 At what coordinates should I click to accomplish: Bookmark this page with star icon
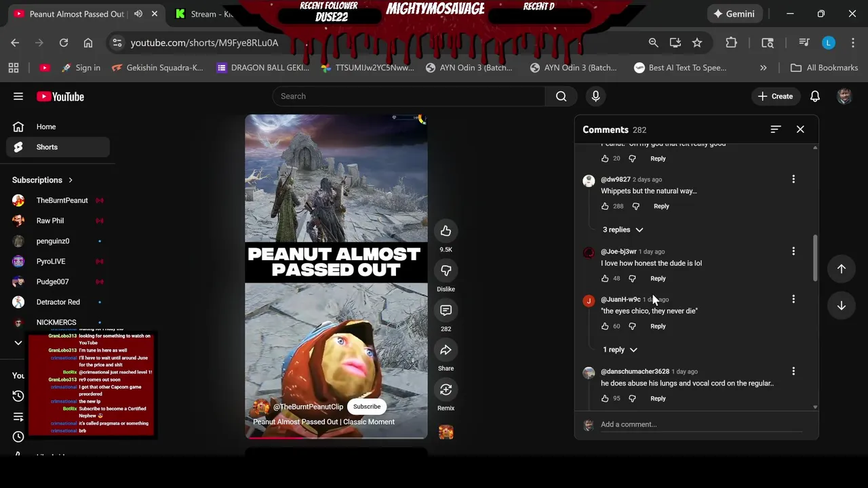pos(697,43)
